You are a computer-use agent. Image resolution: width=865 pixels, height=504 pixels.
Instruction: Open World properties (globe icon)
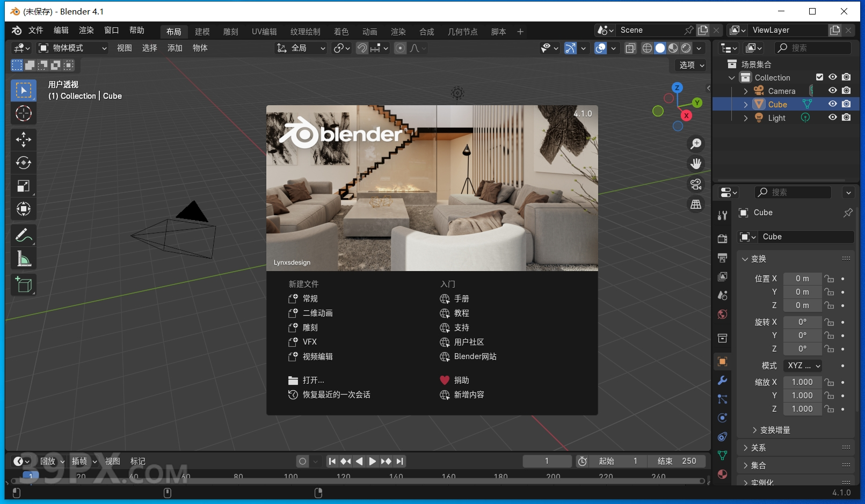tap(722, 314)
